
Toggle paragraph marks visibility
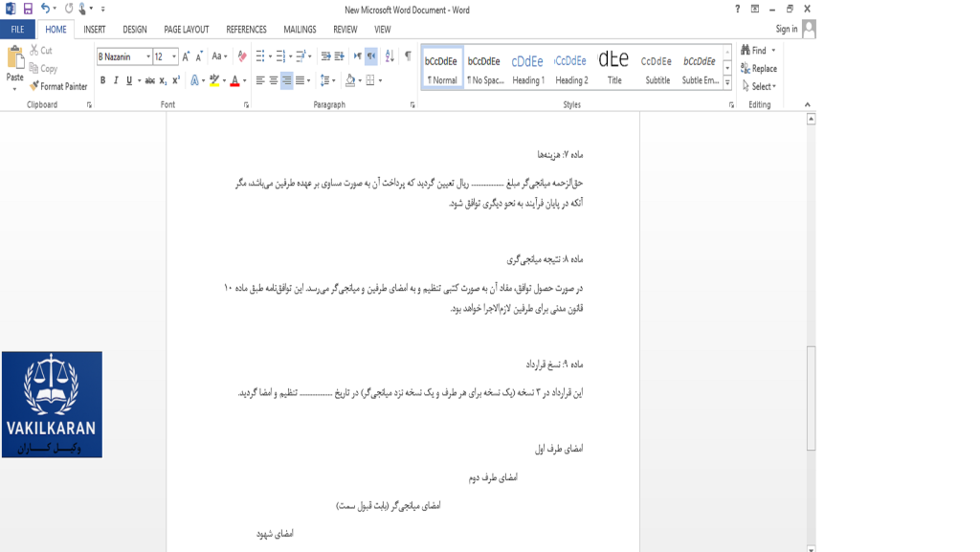408,56
